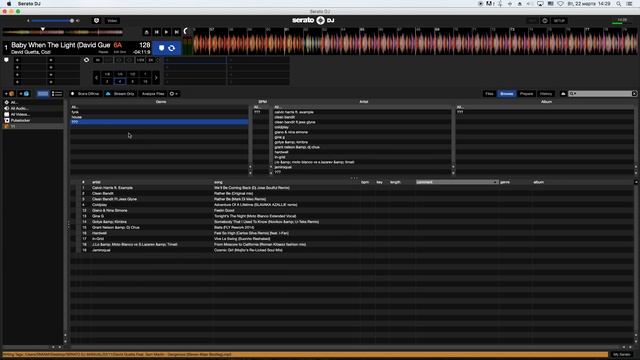
Task: Select the 4-beat auto loop
Action: tap(120, 82)
